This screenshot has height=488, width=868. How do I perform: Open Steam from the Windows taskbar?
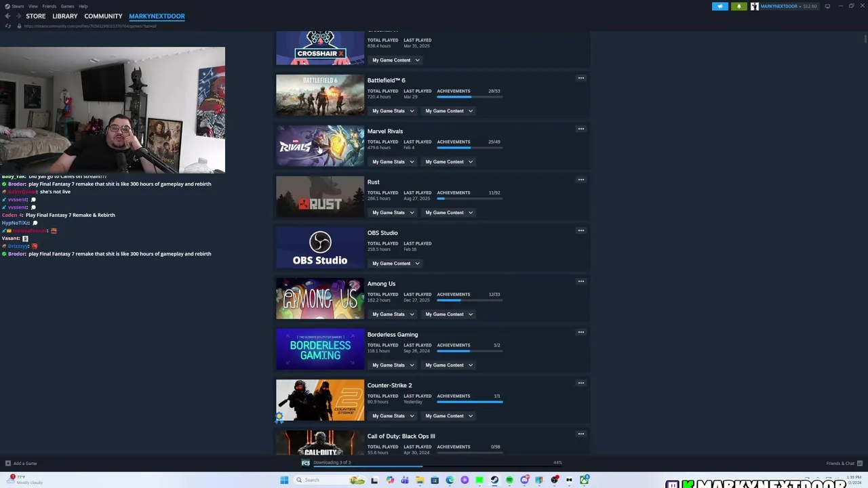pos(494,480)
